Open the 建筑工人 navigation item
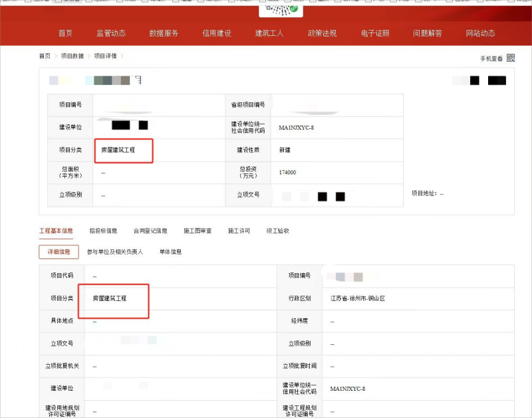532x418 pixels. click(269, 33)
